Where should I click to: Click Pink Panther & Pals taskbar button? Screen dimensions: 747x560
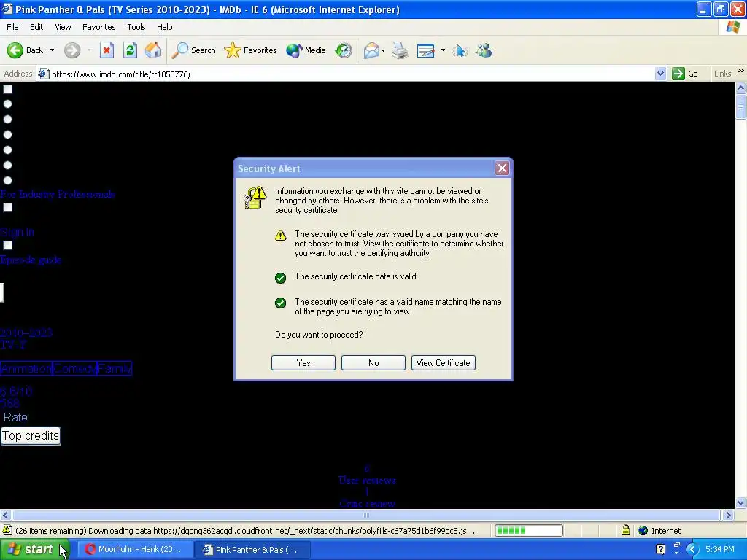pyautogui.click(x=253, y=550)
